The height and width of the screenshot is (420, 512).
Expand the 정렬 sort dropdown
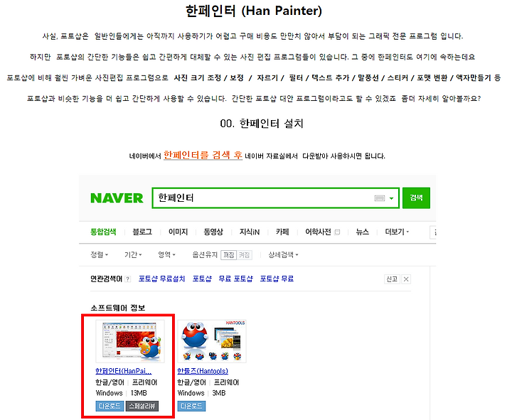tap(100, 254)
